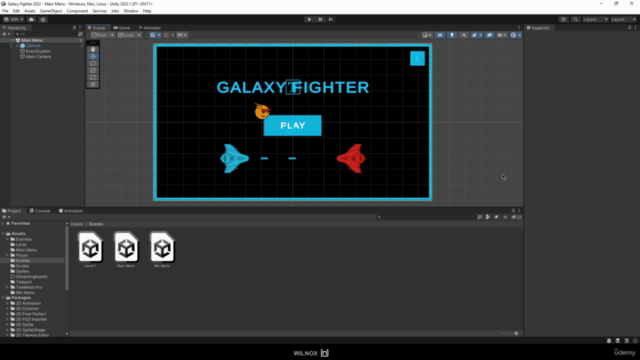Open the settings gear in top toolbar
Viewport: 640px width, 360px height.
tap(43, 19)
